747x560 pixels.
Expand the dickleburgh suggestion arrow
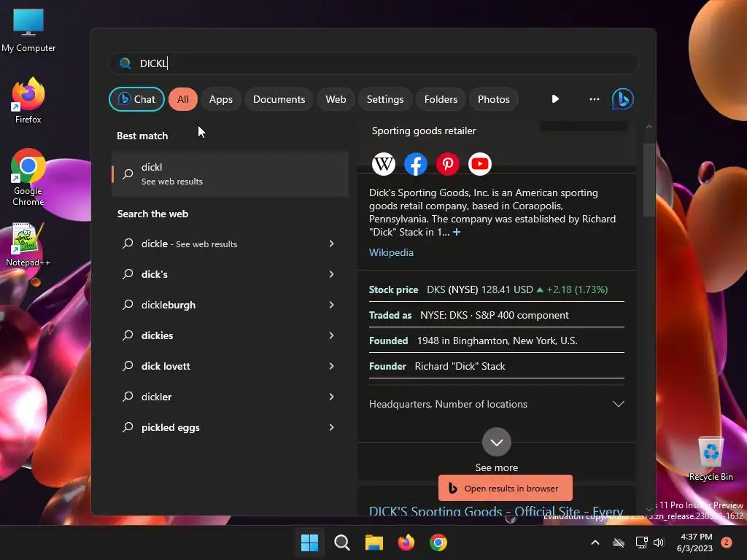[332, 305]
